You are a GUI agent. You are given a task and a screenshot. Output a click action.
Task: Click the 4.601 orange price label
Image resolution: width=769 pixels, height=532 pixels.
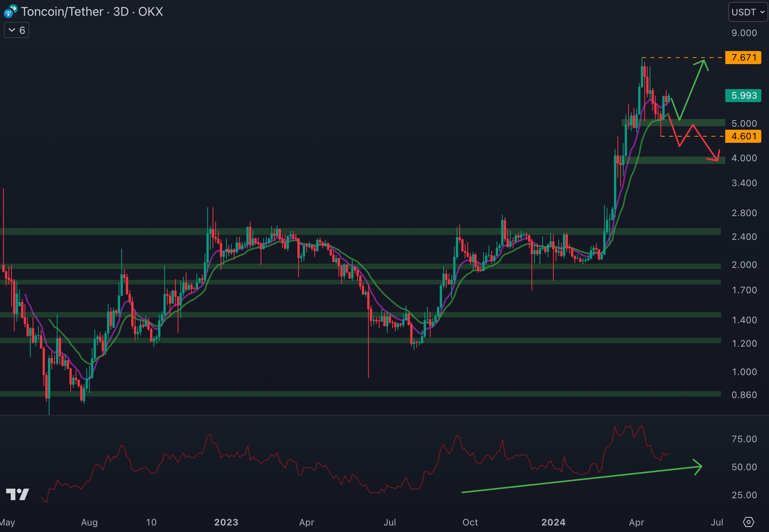pos(743,136)
